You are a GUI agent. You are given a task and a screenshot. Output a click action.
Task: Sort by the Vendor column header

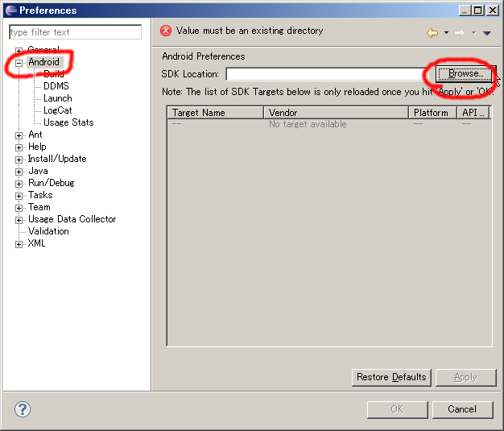click(x=336, y=113)
